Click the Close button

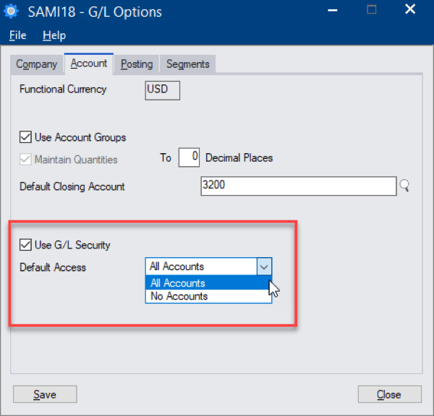coord(389,394)
